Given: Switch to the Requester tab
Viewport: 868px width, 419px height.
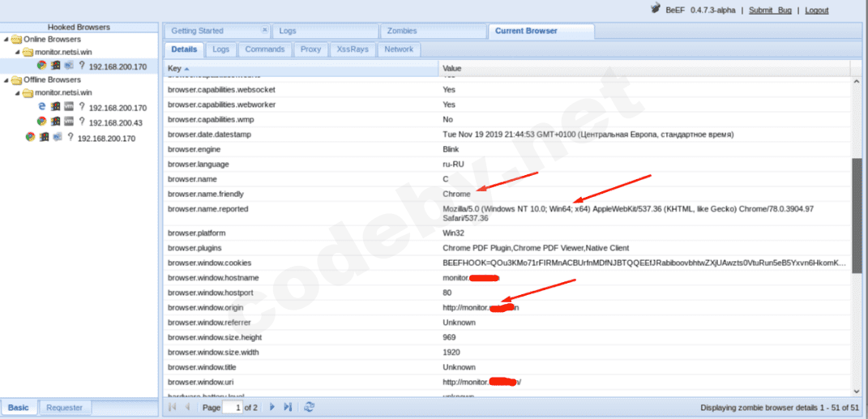Looking at the screenshot, I should [65, 408].
